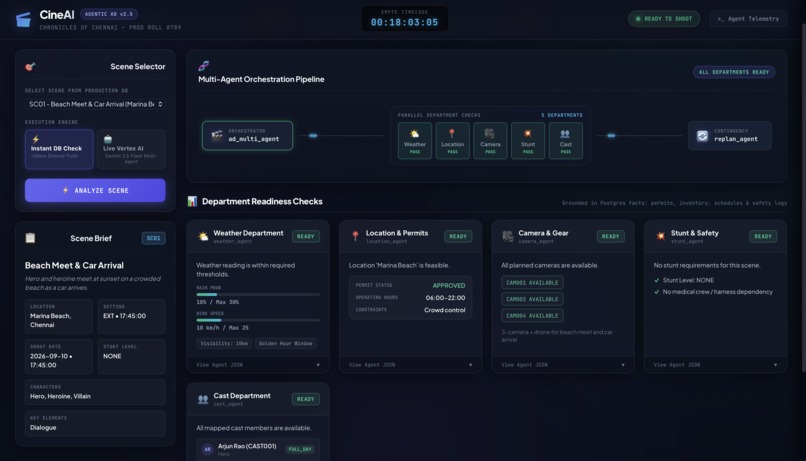Click the SMPTE timecode display 00:18:03:05
Image resolution: width=806 pixels, height=461 pixels.
pyautogui.click(x=405, y=19)
